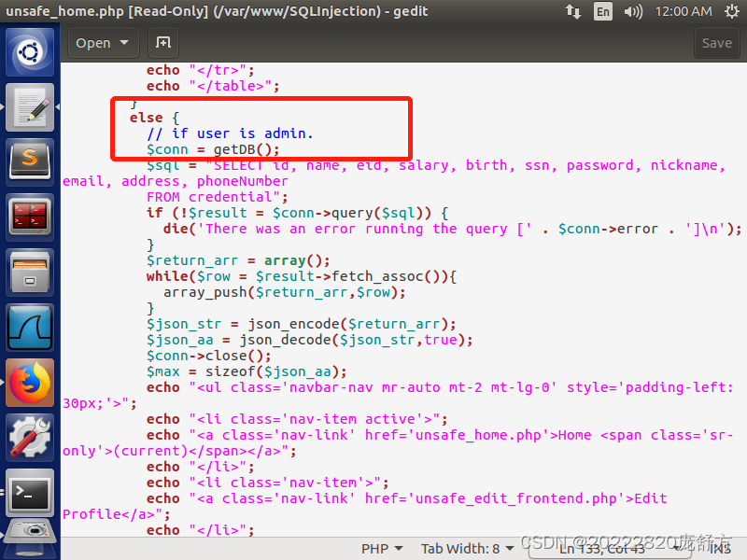This screenshot has width=747, height=560.
Task: Click the json_decode($json_str,true) line
Action: coord(310,340)
